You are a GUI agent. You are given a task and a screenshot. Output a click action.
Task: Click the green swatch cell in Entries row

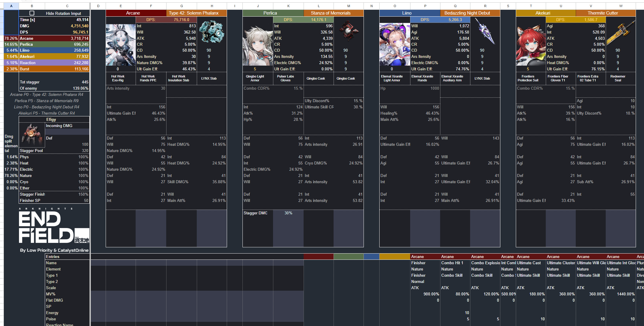point(349,257)
